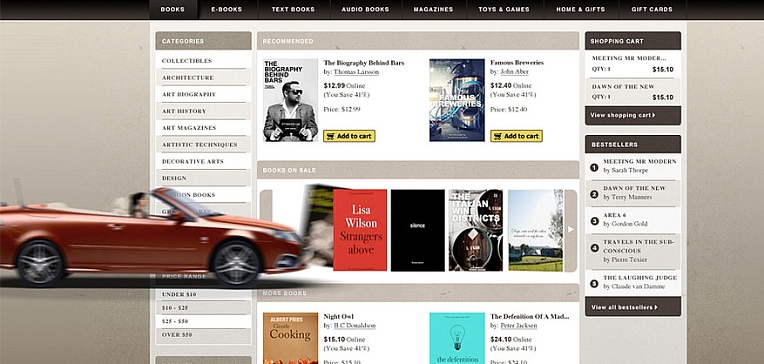Viewport: 764px width, 364px height.
Task: Go to the Gift Cards tab
Action: pyautogui.click(x=652, y=9)
